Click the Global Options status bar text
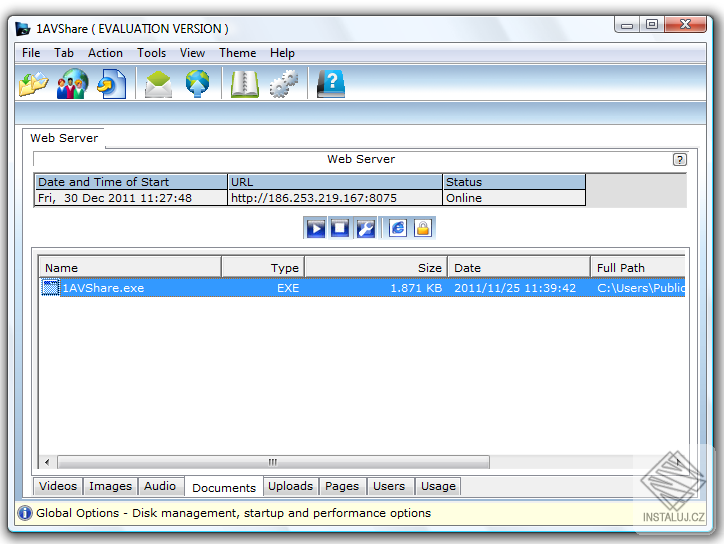The width and height of the screenshot is (724, 544). click(233, 513)
